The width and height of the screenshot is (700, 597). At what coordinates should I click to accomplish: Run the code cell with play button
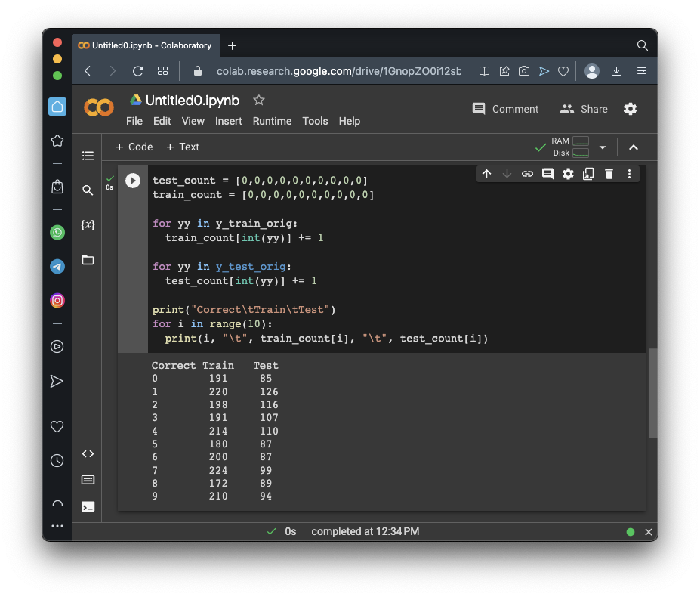[133, 181]
